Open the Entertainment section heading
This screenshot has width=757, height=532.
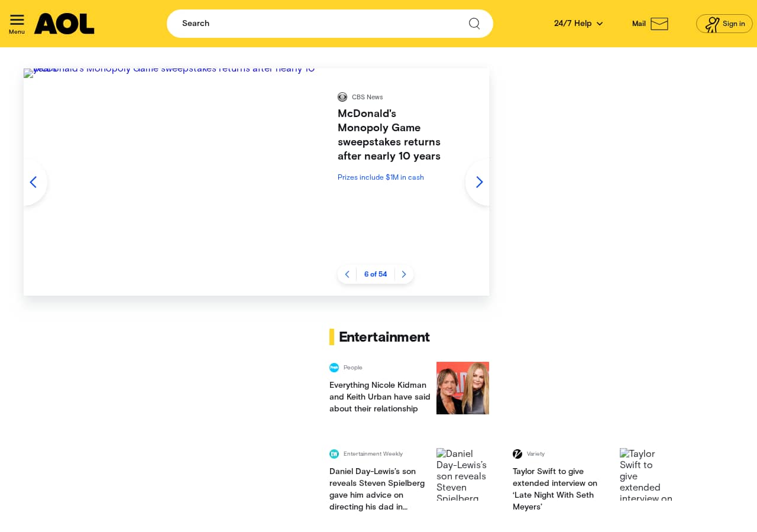tap(384, 337)
